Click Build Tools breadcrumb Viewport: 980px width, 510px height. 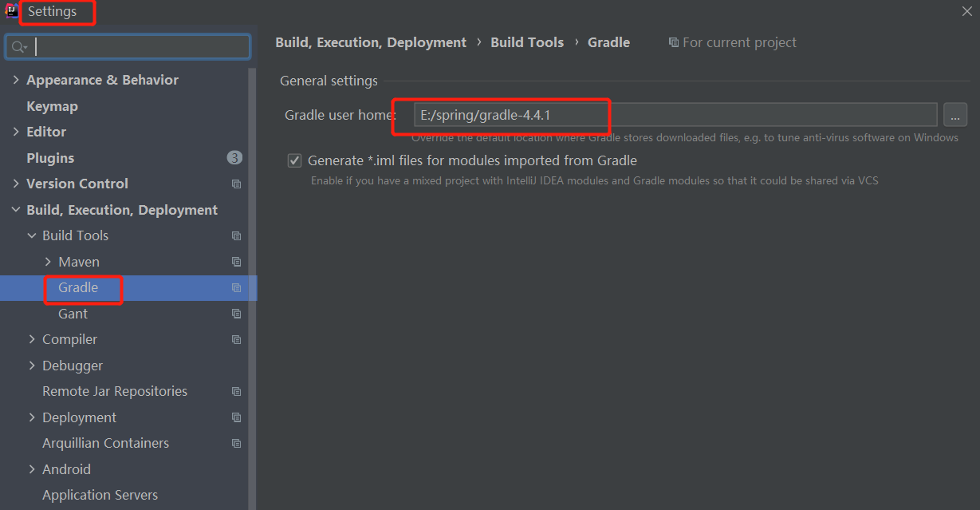click(527, 42)
